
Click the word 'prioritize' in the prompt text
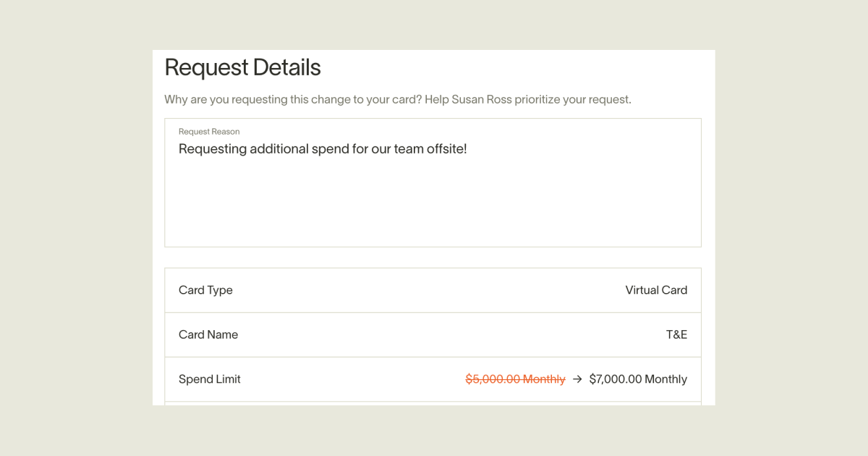click(x=537, y=99)
